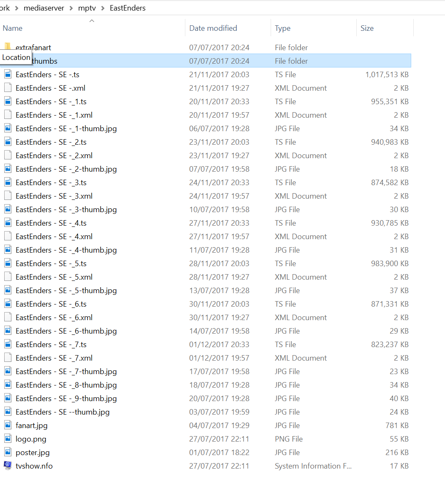Click the date 20/11/2017 20:33
Image resolution: width=445 pixels, height=504 pixels.
coord(219,102)
